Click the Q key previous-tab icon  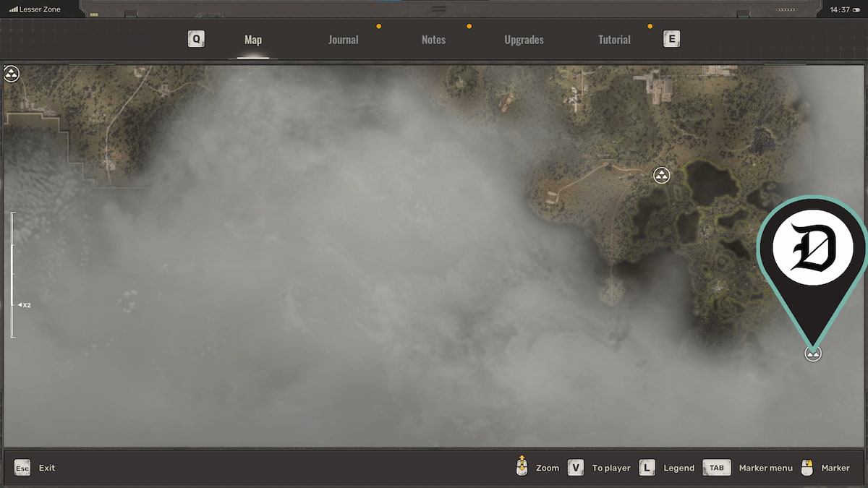pyautogui.click(x=196, y=39)
